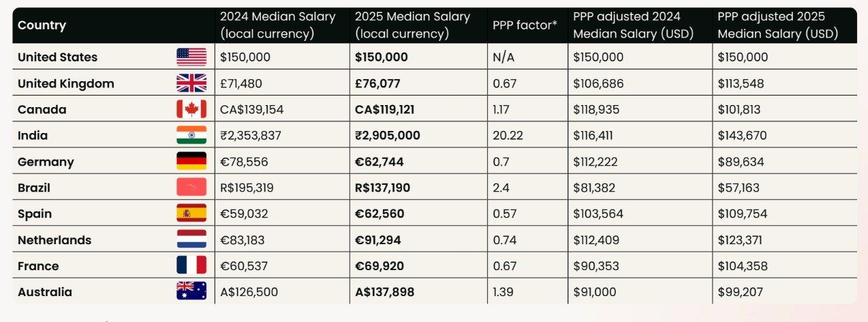Click the France flag icon

191,266
